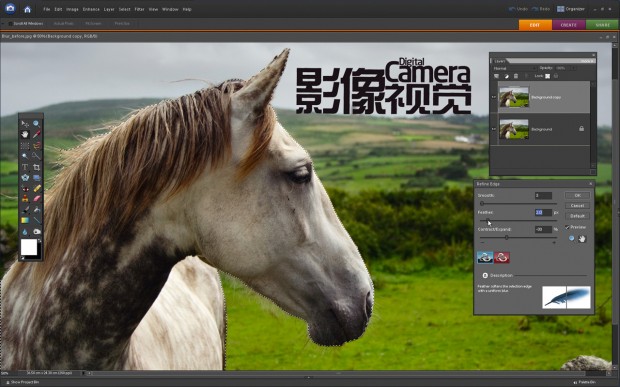Select the Straighten tool
The height and width of the screenshot is (387, 620).
36,177
